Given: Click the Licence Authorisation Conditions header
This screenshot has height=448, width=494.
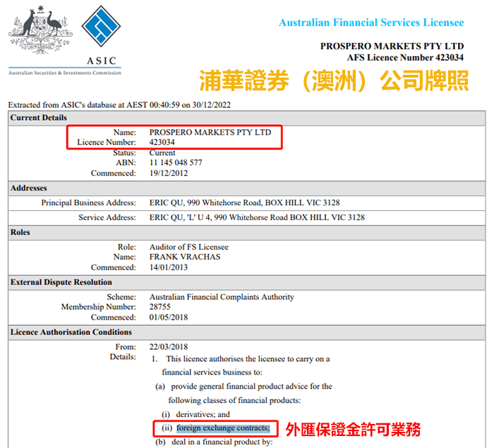Looking at the screenshot, I should pyautogui.click(x=71, y=332).
